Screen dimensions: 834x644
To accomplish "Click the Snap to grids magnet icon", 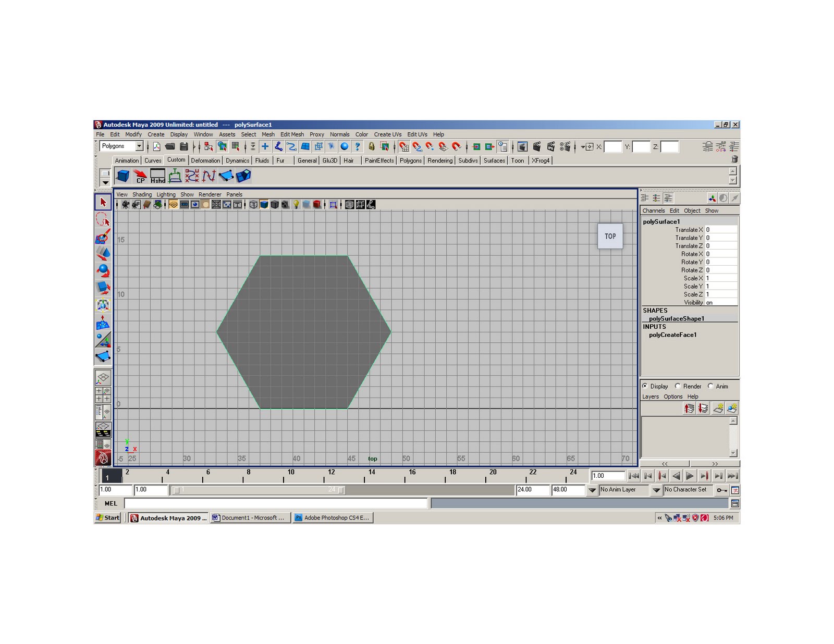I will point(404,147).
